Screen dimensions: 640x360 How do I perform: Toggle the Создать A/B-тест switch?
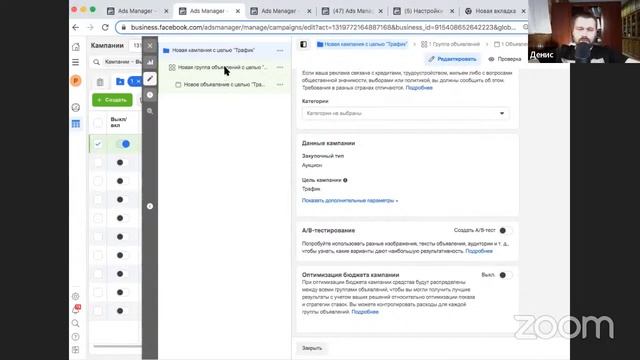pyautogui.click(x=505, y=231)
